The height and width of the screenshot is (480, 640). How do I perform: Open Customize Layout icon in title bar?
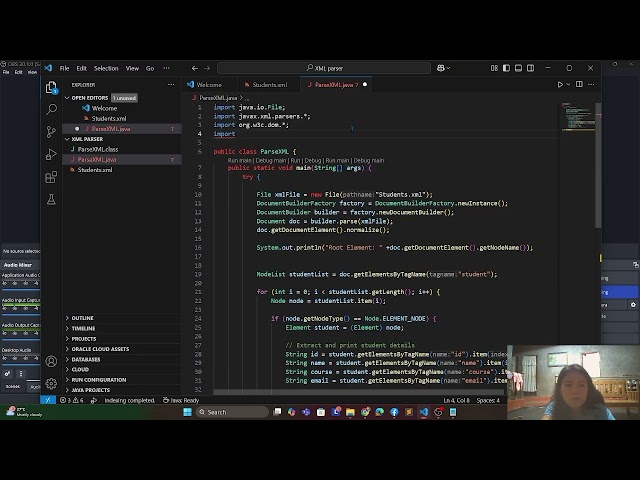494,68
